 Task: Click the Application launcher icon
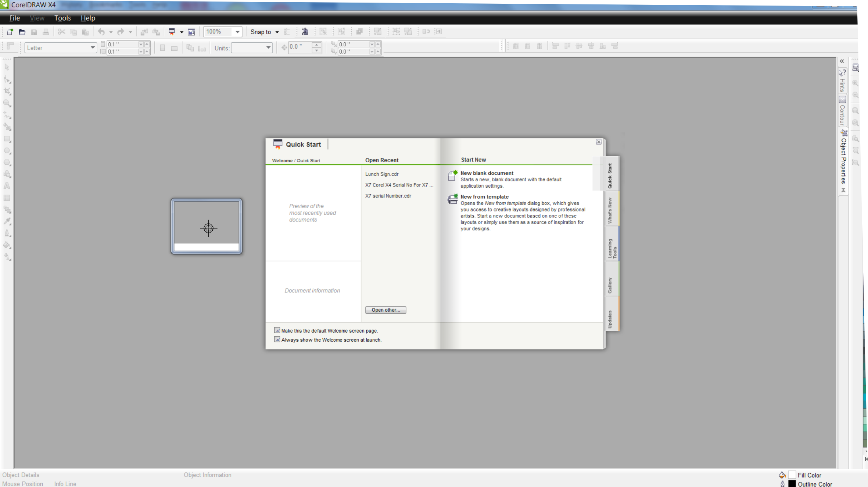172,32
